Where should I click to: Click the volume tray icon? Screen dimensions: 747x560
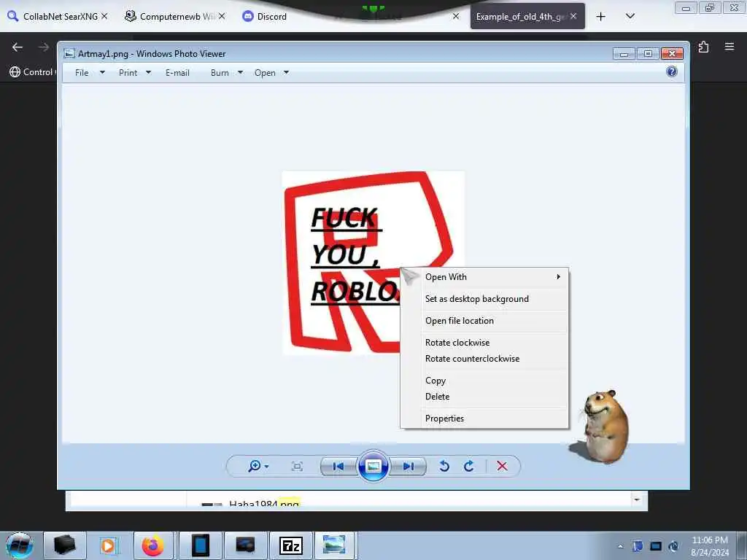click(673, 545)
